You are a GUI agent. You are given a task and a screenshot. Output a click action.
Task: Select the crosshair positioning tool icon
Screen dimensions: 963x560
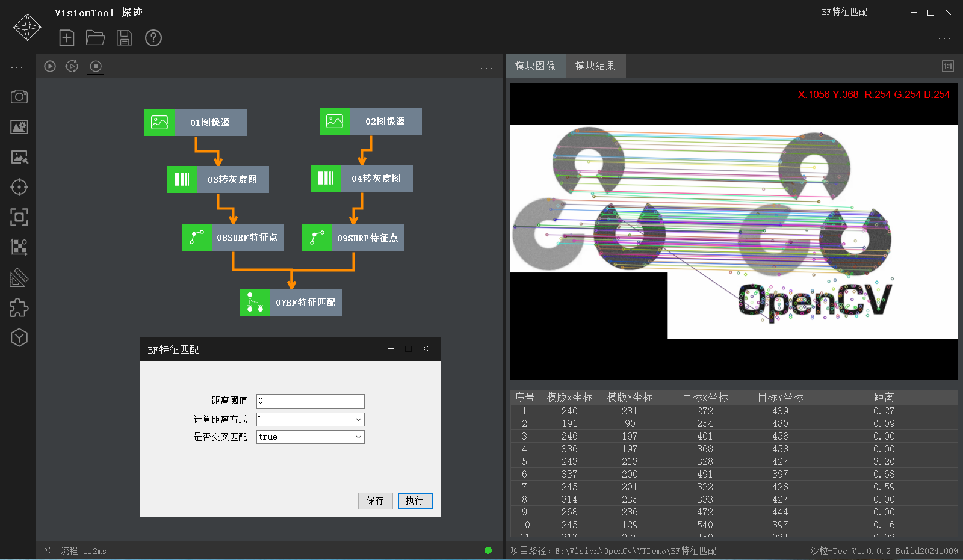tap(19, 187)
